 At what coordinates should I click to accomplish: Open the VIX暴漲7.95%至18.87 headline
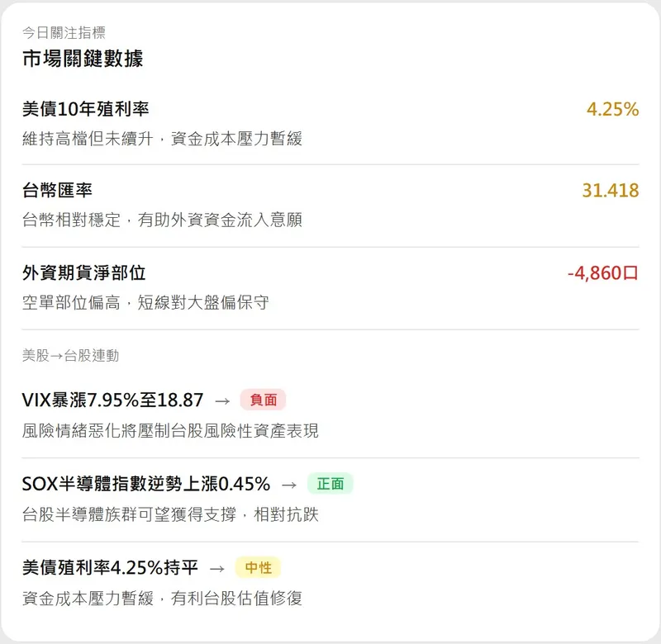coord(112,400)
